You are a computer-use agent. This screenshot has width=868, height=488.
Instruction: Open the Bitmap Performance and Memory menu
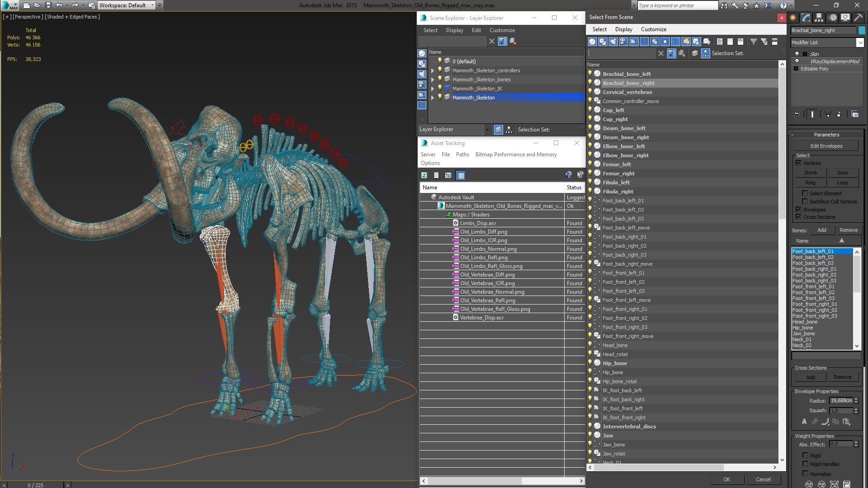click(x=516, y=155)
